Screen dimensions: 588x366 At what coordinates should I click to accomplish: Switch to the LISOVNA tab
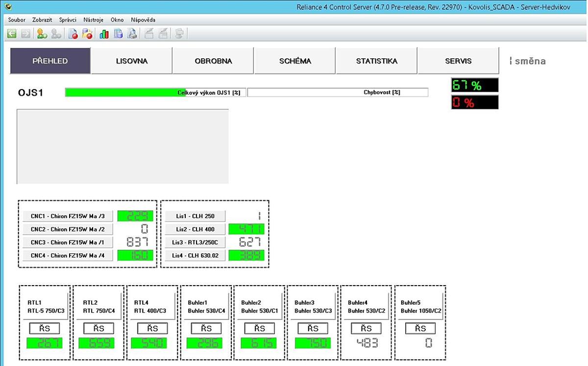point(131,61)
